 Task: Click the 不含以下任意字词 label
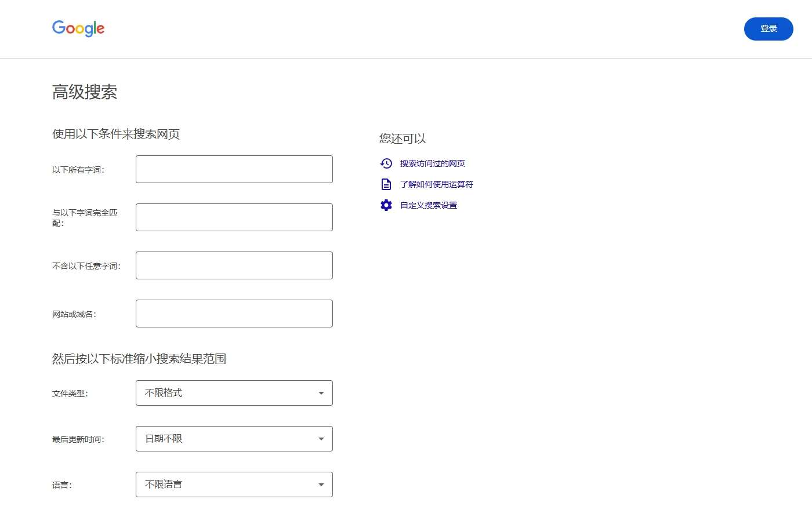click(86, 266)
